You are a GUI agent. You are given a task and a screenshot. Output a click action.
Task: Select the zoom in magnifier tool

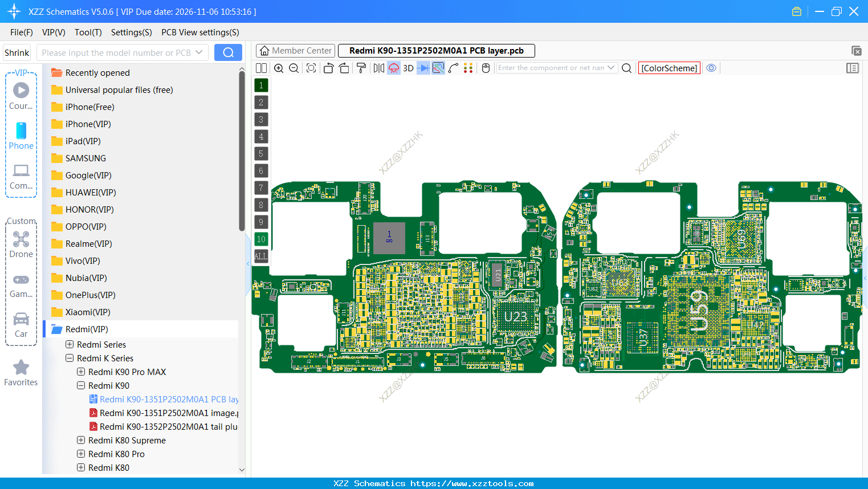279,68
